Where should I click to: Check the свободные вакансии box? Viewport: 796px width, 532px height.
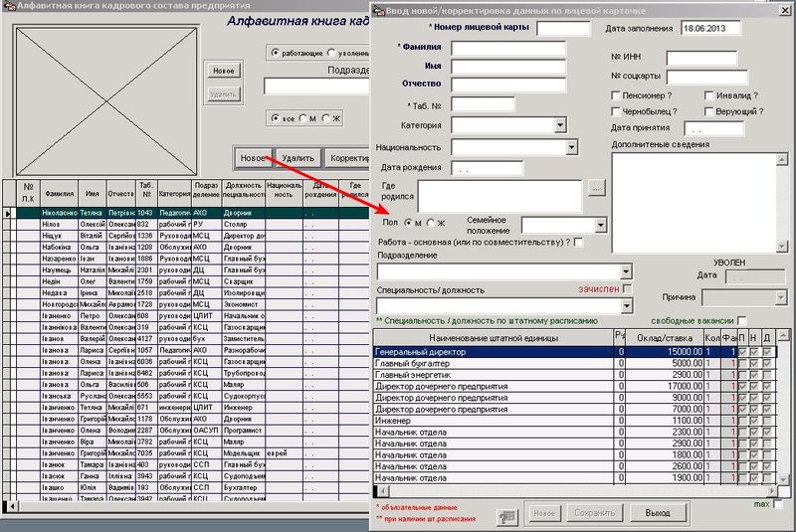(742, 320)
